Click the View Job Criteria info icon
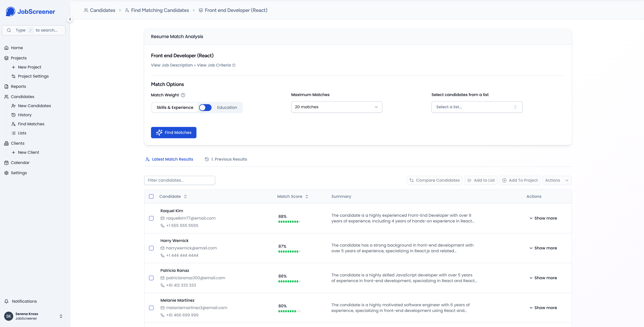Screen dimensions: 644x327 [234, 65]
